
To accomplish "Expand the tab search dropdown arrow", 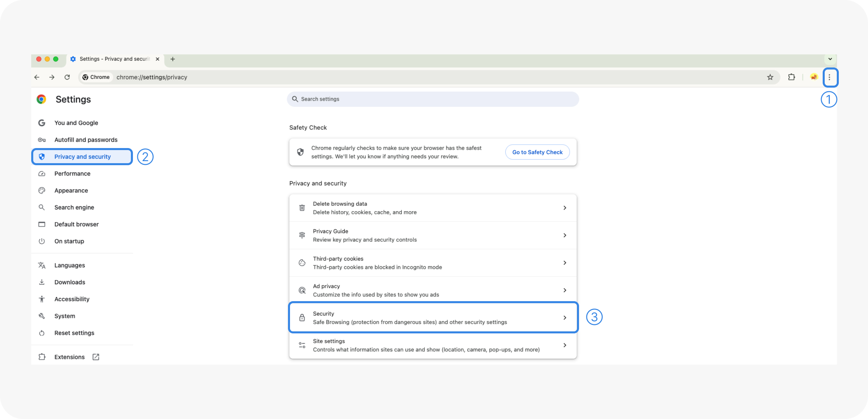I will [x=830, y=59].
